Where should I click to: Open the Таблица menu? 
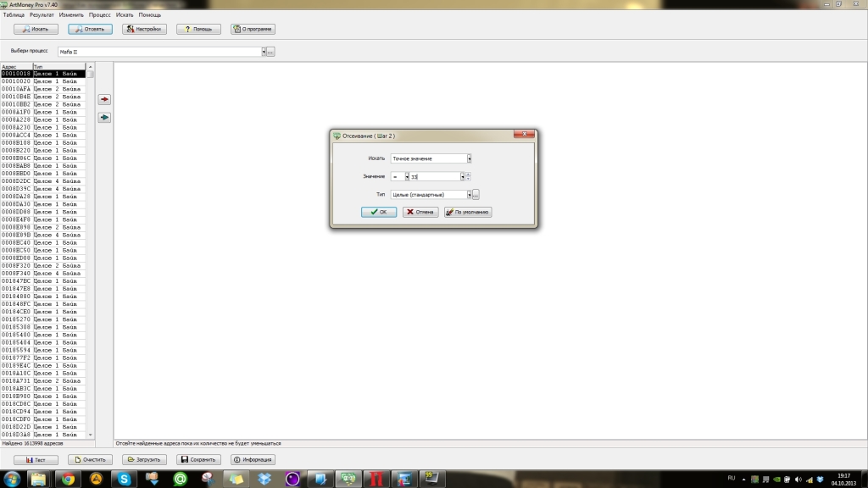click(14, 15)
